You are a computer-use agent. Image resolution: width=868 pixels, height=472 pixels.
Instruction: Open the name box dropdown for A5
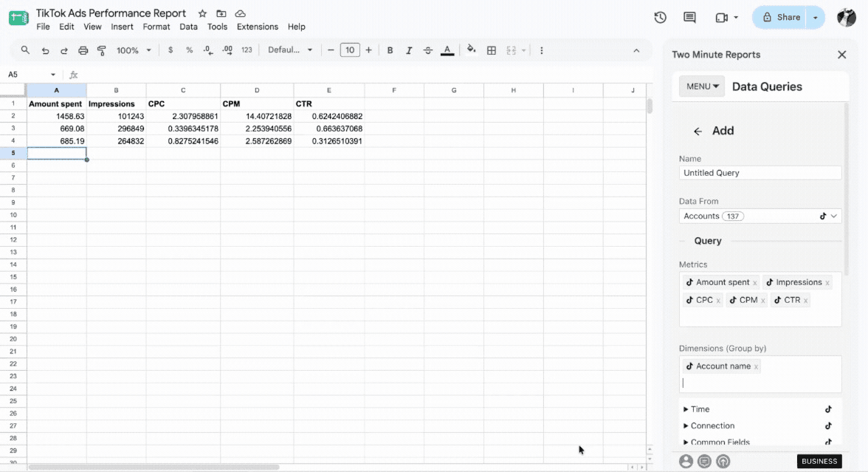click(x=52, y=75)
